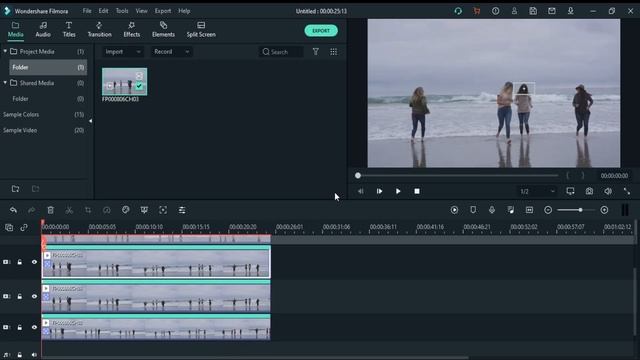Delete the selected clip using the trash icon

tap(50, 210)
